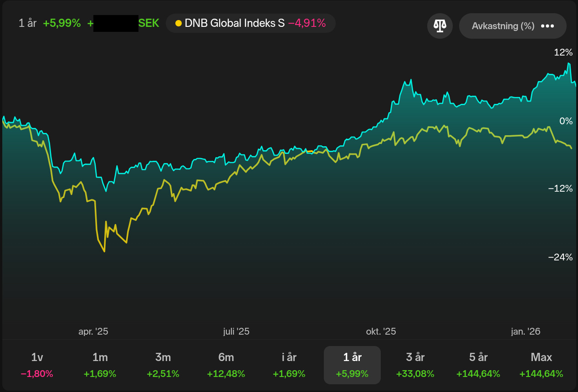Switch to the 1v period tab
The width and height of the screenshot is (578, 392).
click(37, 365)
